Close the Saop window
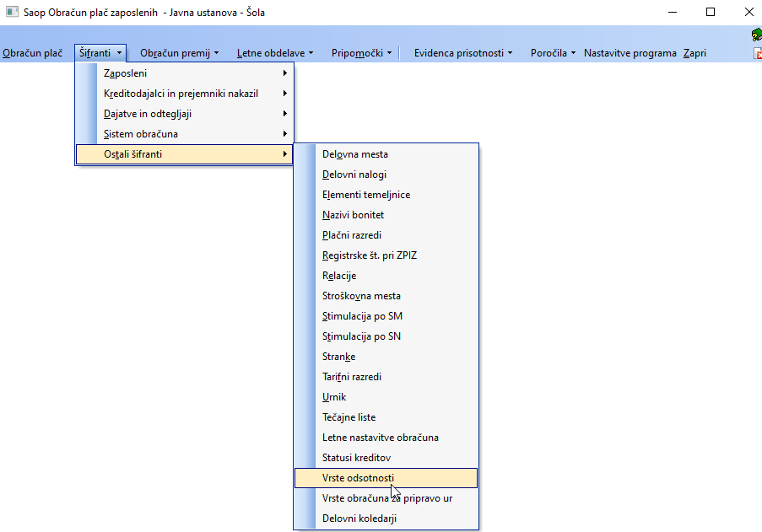 pyautogui.click(x=748, y=12)
